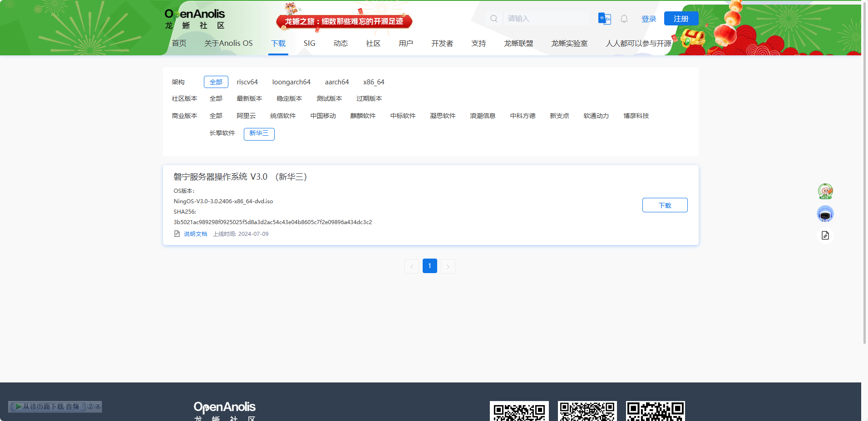
Task: Click the 从该页面下载 音频 download bar
Action: (48, 406)
